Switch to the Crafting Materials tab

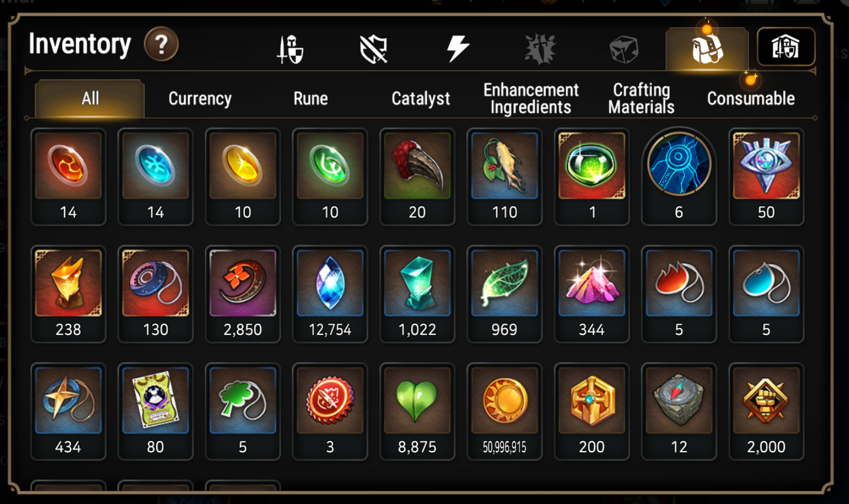641,98
